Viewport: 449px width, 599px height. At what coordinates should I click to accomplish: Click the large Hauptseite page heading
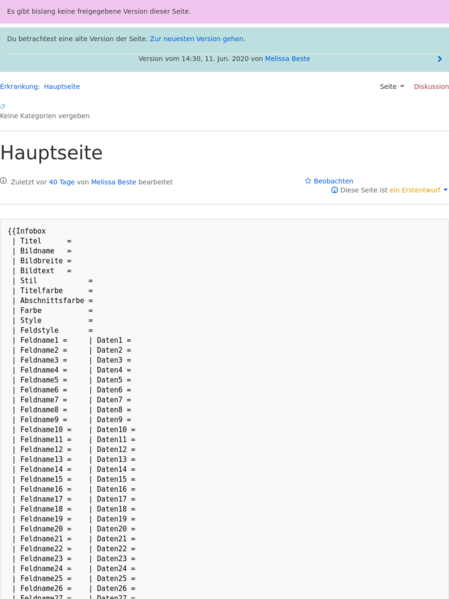tap(51, 153)
